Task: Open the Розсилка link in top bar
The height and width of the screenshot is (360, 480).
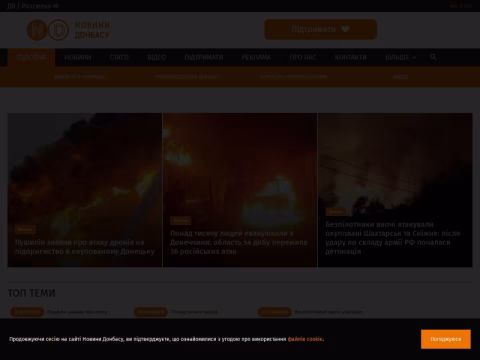Action: coord(40,6)
